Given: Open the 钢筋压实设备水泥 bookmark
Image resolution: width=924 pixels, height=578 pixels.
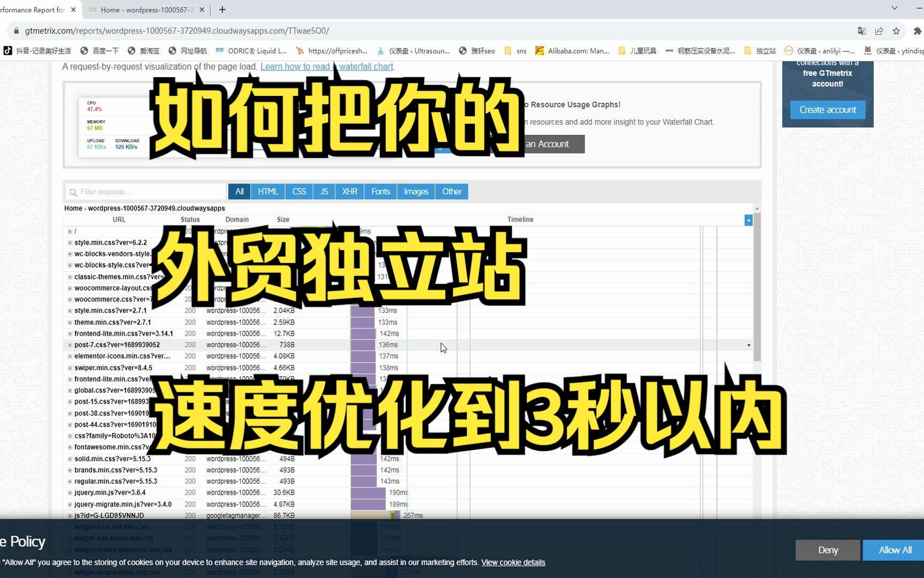Looking at the screenshot, I should pos(700,51).
